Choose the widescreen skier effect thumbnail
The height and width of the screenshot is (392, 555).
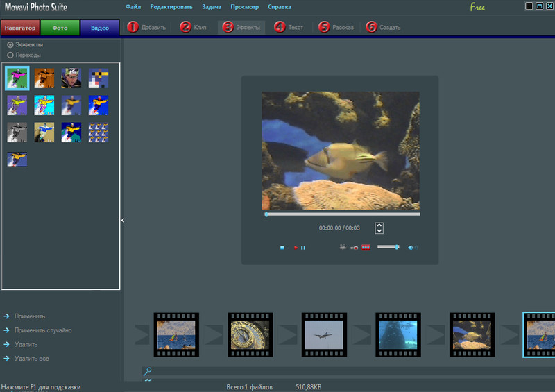[17, 160]
